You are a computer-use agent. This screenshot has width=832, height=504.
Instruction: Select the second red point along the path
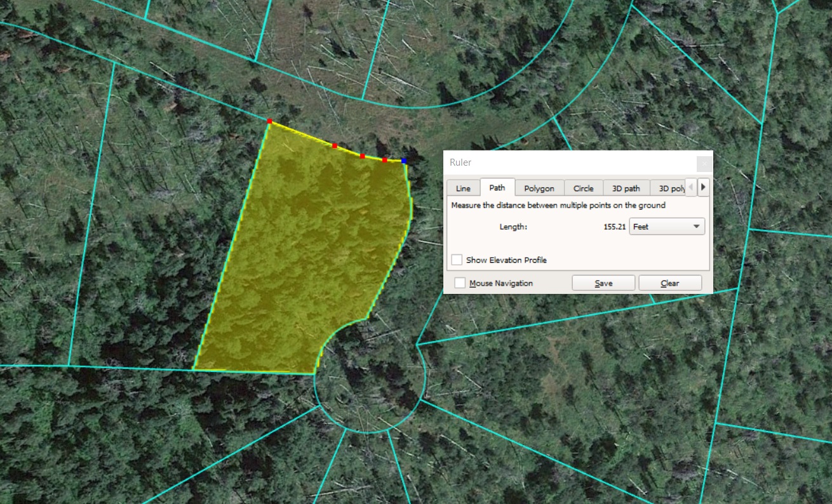tap(335, 145)
